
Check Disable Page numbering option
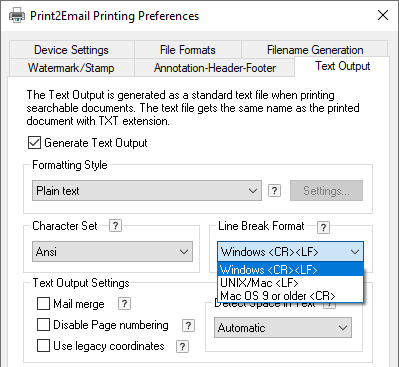43,325
